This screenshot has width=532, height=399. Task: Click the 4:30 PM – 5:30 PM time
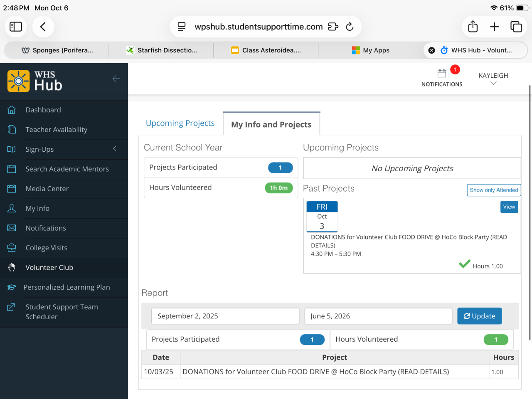(x=336, y=254)
